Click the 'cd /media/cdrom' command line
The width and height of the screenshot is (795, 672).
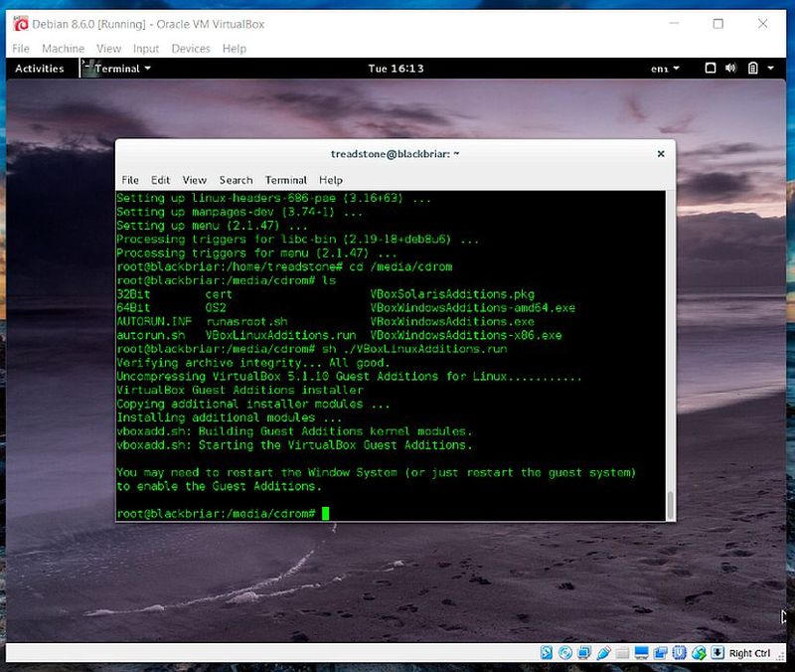coord(284,266)
